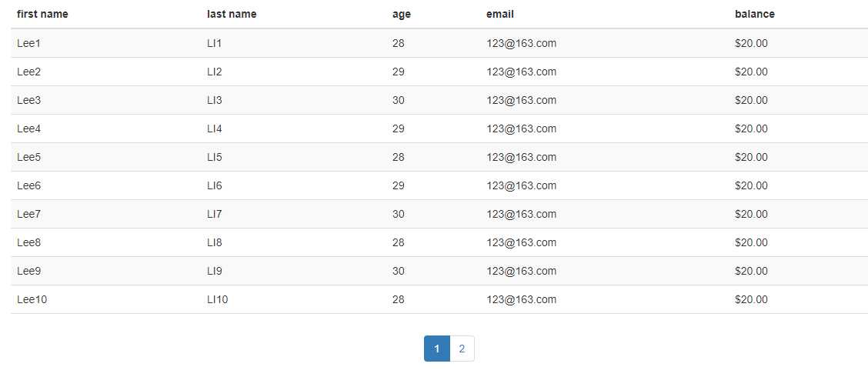Click the LI10 last name cell
This screenshot has width=868, height=377.
click(x=218, y=299)
